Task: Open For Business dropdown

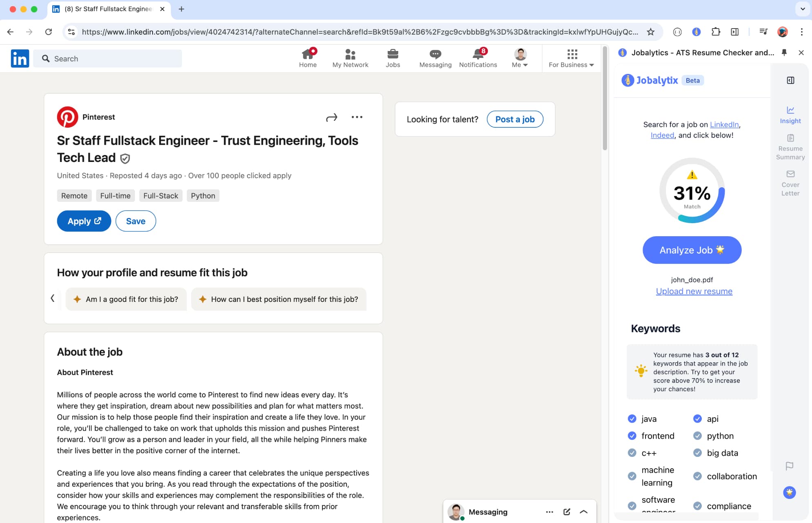Action: point(571,58)
